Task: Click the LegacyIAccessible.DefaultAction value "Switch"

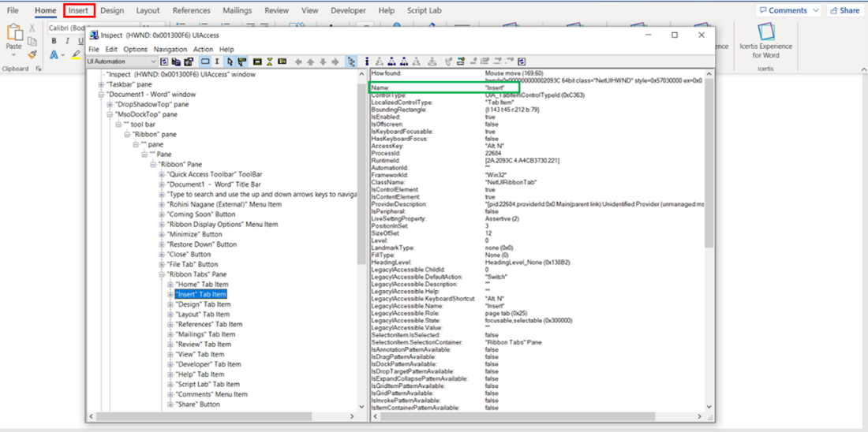Action: [496, 277]
